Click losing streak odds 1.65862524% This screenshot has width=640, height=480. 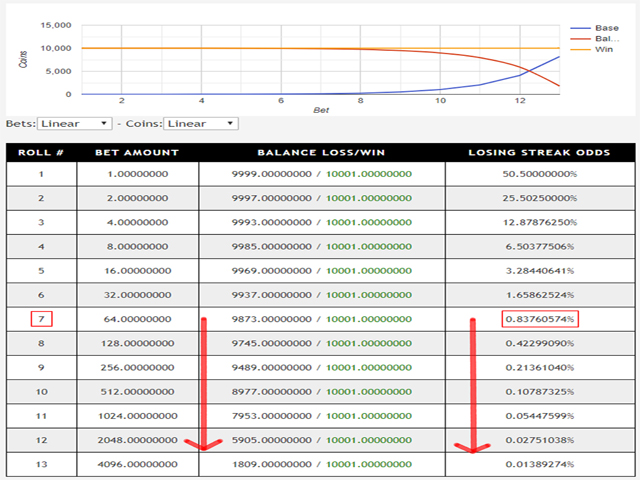tap(540, 295)
